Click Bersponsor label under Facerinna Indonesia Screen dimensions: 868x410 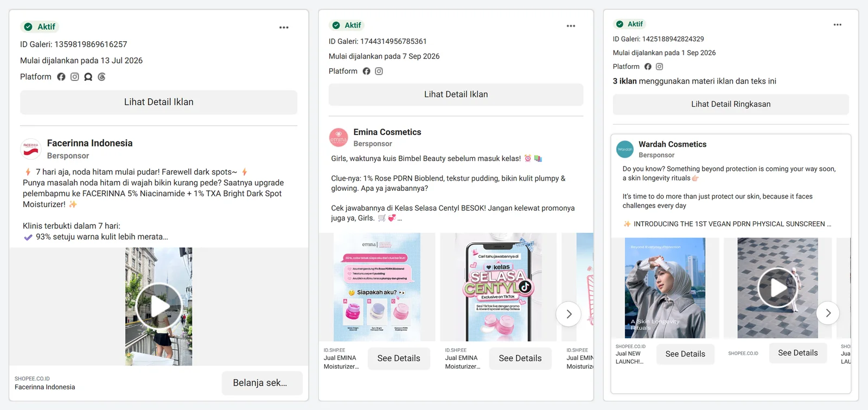pos(68,156)
